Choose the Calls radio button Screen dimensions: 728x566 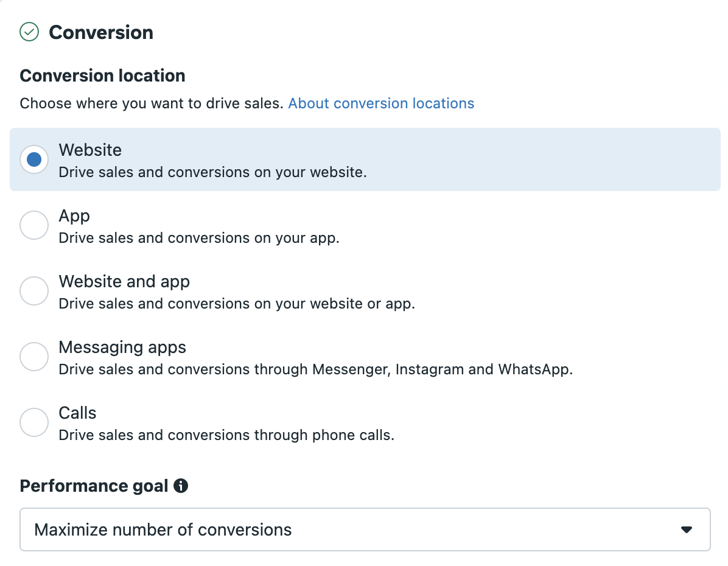tap(34, 422)
